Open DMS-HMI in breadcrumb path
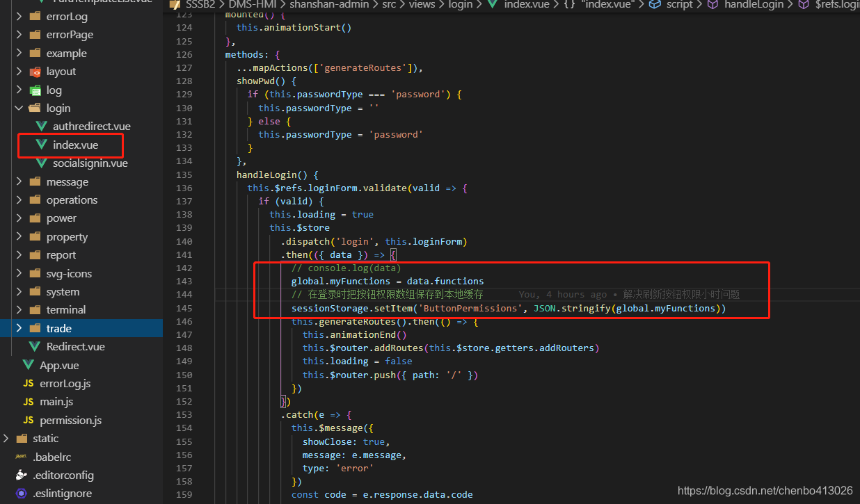 [x=253, y=5]
